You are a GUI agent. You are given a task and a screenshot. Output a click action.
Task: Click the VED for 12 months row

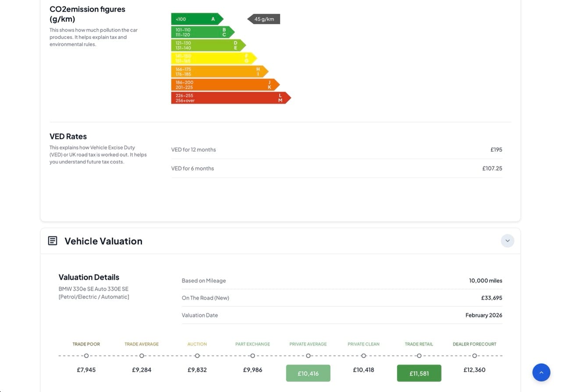tap(336, 150)
